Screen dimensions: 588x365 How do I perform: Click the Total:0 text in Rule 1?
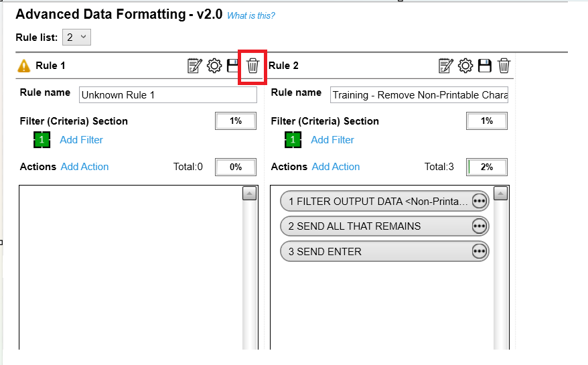tap(188, 167)
